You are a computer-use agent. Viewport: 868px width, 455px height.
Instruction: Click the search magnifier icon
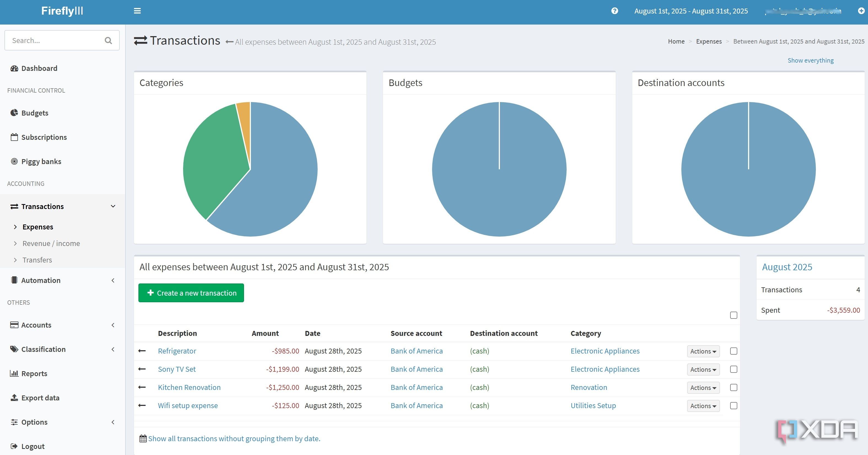[x=108, y=41]
